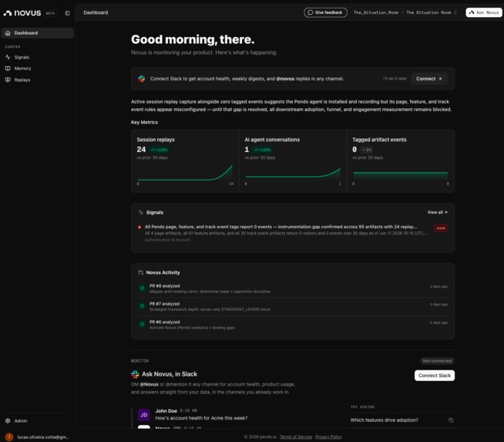This screenshot has height=442, width=504.
Task: Click the Slack logo next to Ask Novus
Action: 135,374
